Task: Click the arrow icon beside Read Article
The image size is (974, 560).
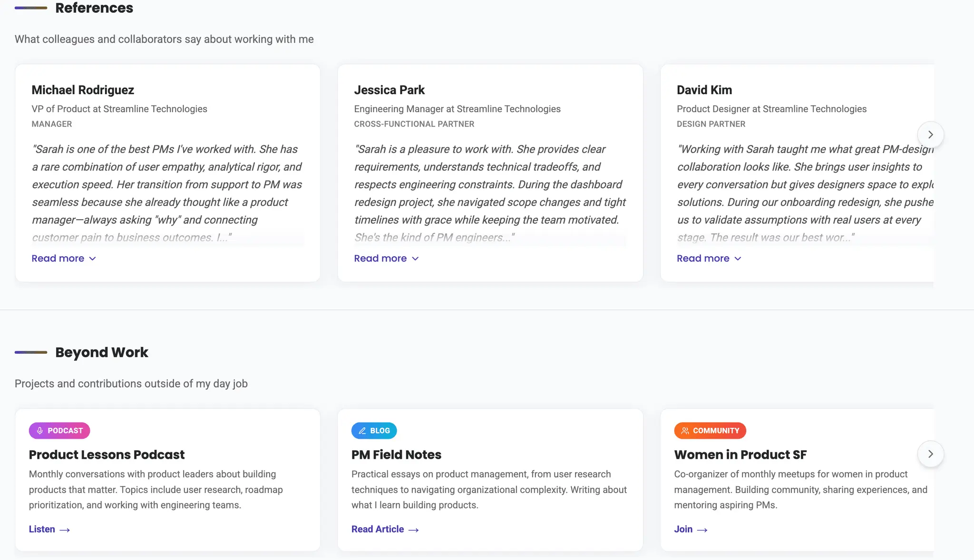Action: tap(414, 530)
